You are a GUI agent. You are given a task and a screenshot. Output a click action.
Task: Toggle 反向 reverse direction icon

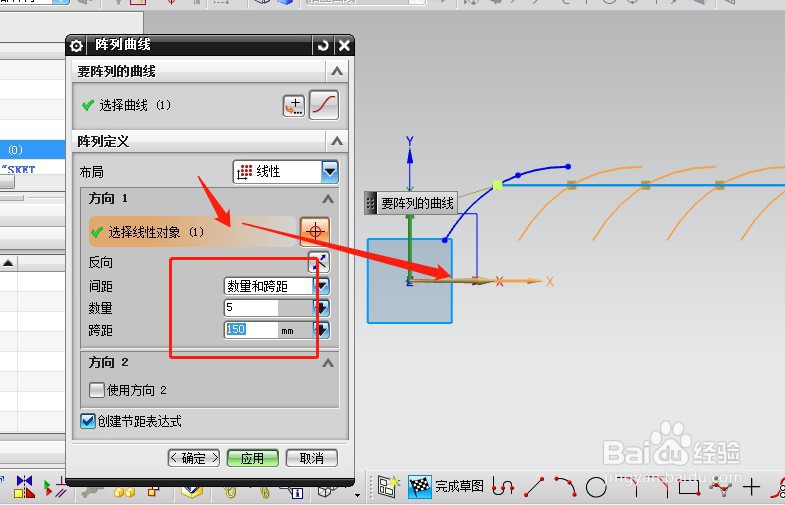click(x=319, y=262)
